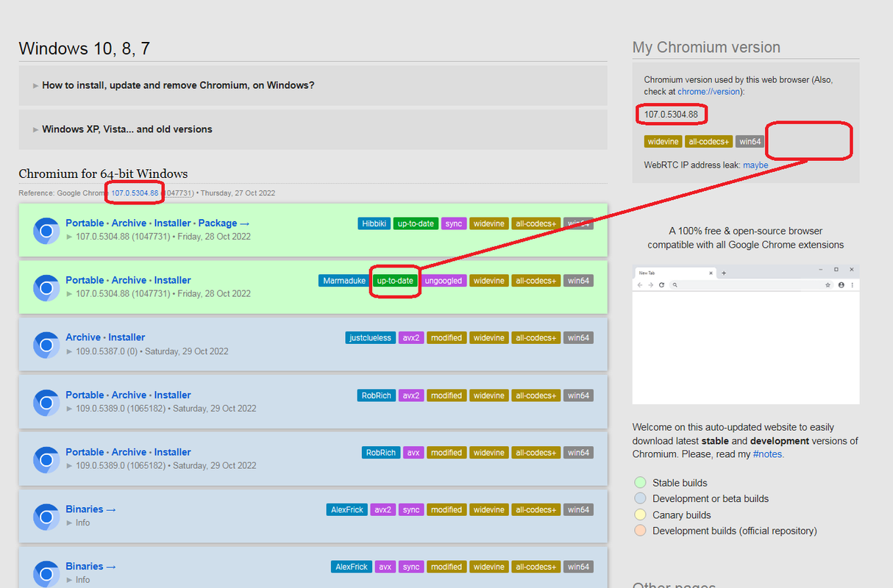This screenshot has width=893, height=588.
Task: Click all-codecs+ tag under My Chromium version
Action: coord(708,142)
